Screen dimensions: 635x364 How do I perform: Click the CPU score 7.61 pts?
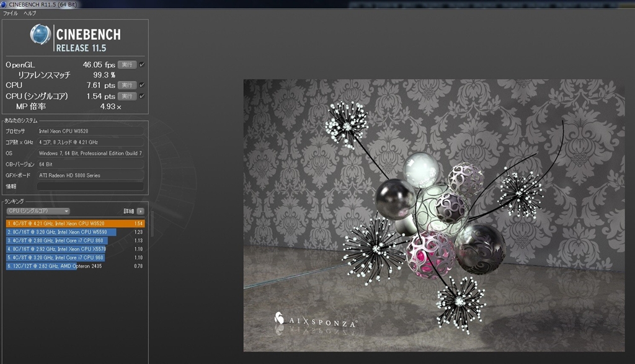101,86
